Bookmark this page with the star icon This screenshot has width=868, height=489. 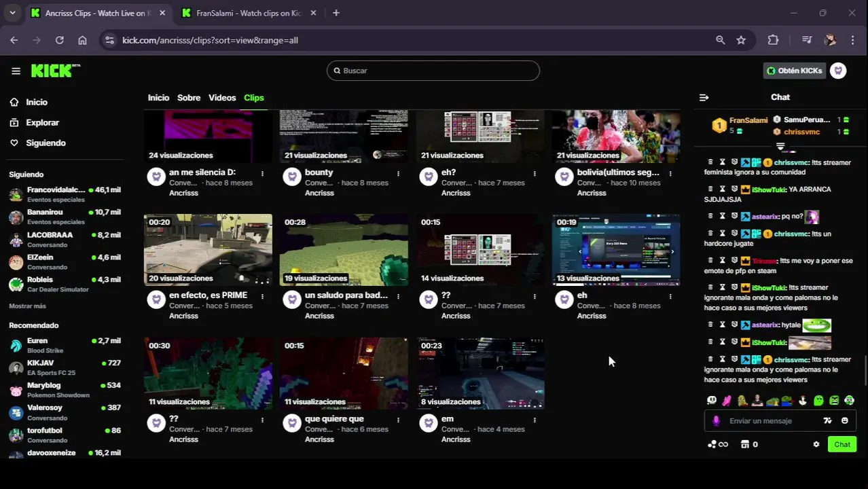[x=741, y=40]
